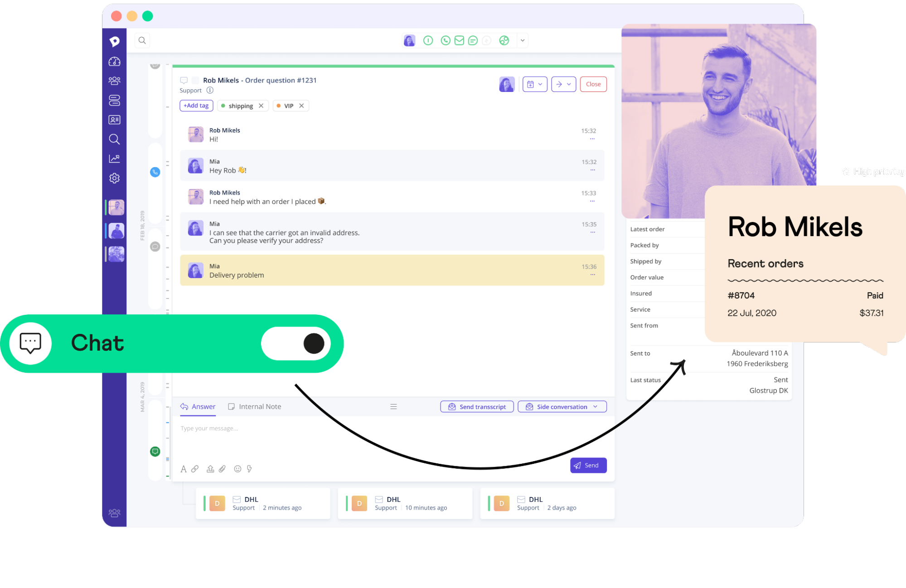Click the Send transcript button
This screenshot has height=588, width=906.
pyautogui.click(x=477, y=406)
